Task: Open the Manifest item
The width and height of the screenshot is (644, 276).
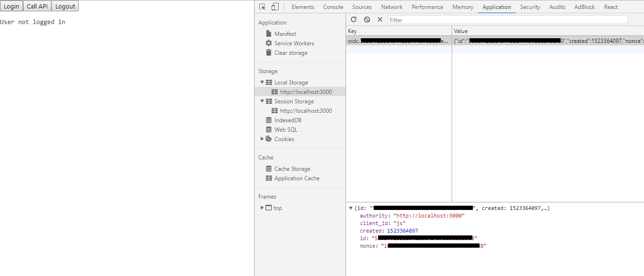Action: click(285, 33)
